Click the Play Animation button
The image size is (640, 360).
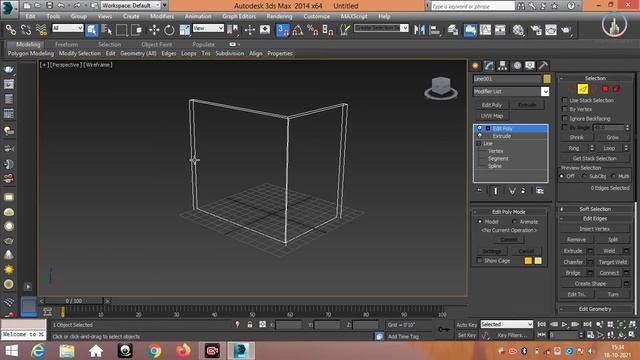click(564, 324)
